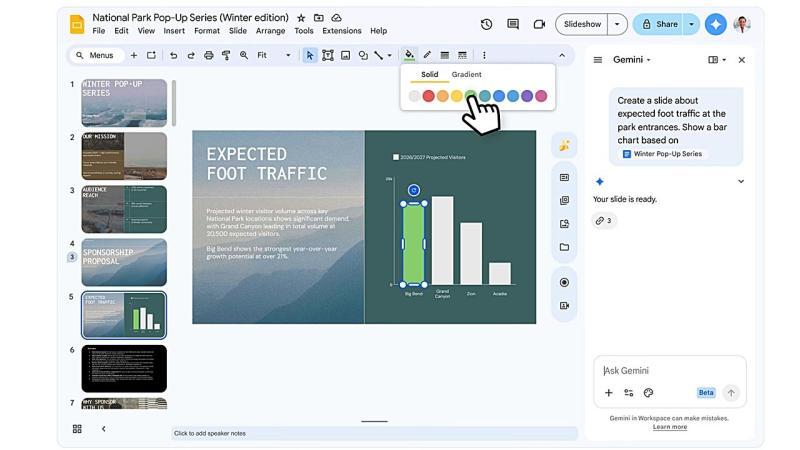Viewport: 800px width, 450px height.
Task: Click the fill color paint bucket icon
Action: pyautogui.click(x=409, y=55)
